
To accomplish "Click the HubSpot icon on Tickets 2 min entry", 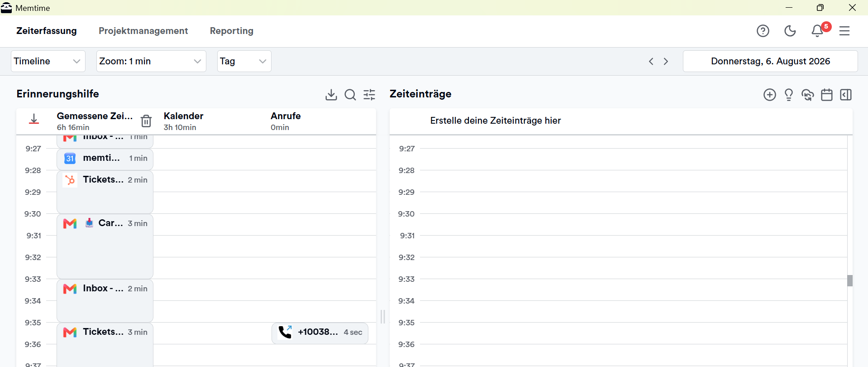I will (x=70, y=180).
